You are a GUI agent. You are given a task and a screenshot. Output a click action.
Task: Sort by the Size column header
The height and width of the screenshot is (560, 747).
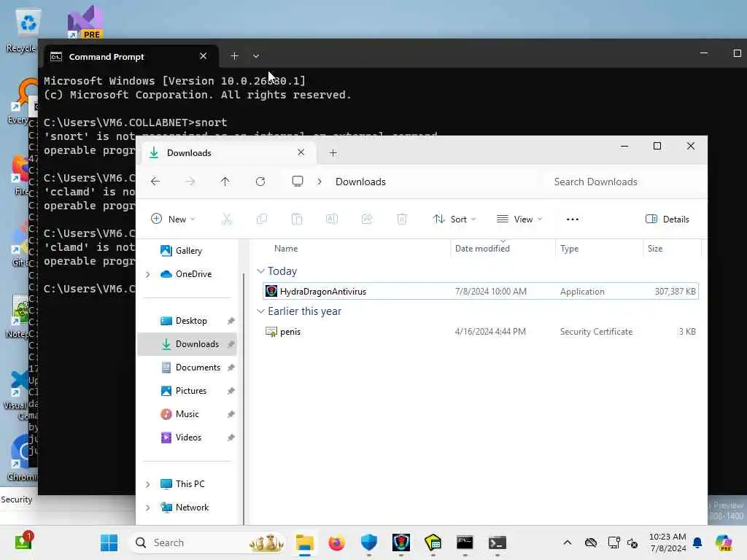coord(655,249)
